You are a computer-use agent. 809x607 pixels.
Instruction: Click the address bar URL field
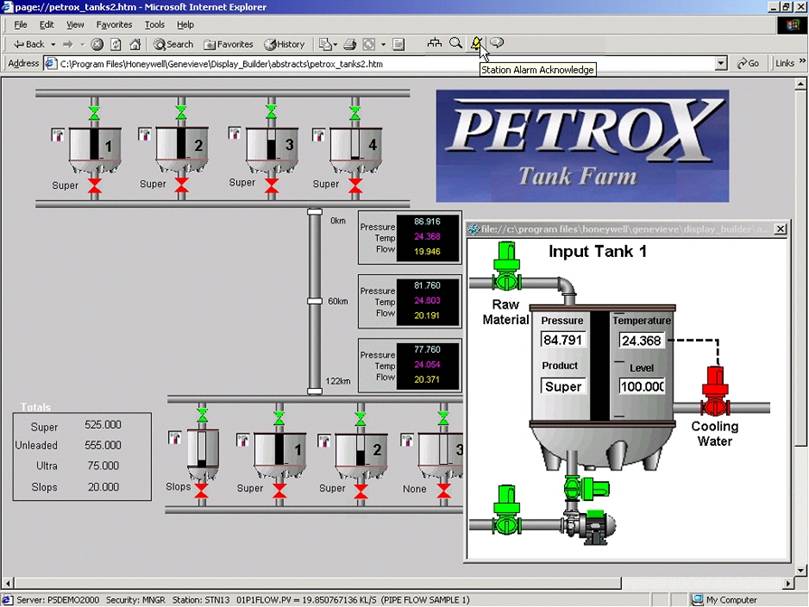pos(379,64)
